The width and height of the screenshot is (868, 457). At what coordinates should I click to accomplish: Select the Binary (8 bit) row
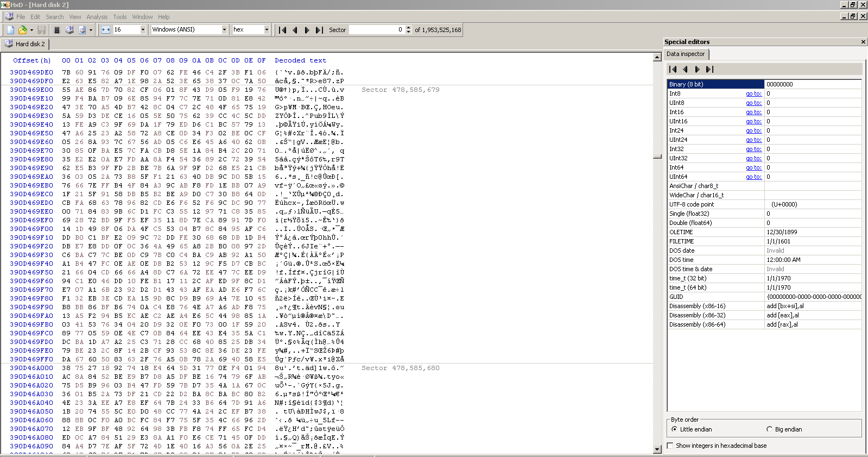[x=764, y=84]
